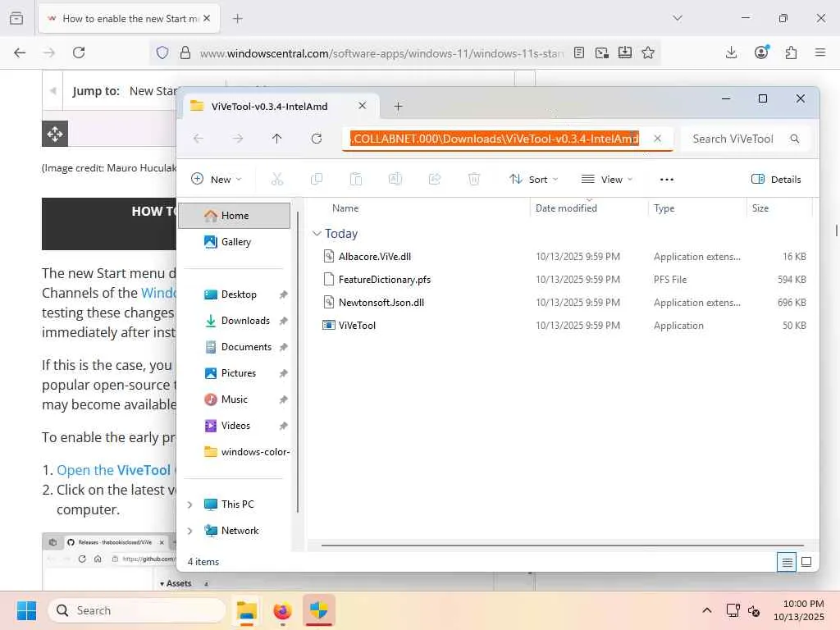Click the Rename icon in Explorer toolbar

395,179
